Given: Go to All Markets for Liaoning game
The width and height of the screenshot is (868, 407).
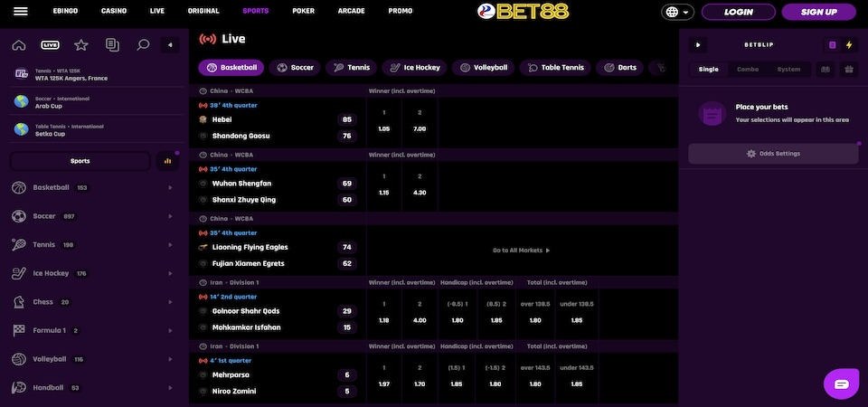Looking at the screenshot, I should point(522,251).
